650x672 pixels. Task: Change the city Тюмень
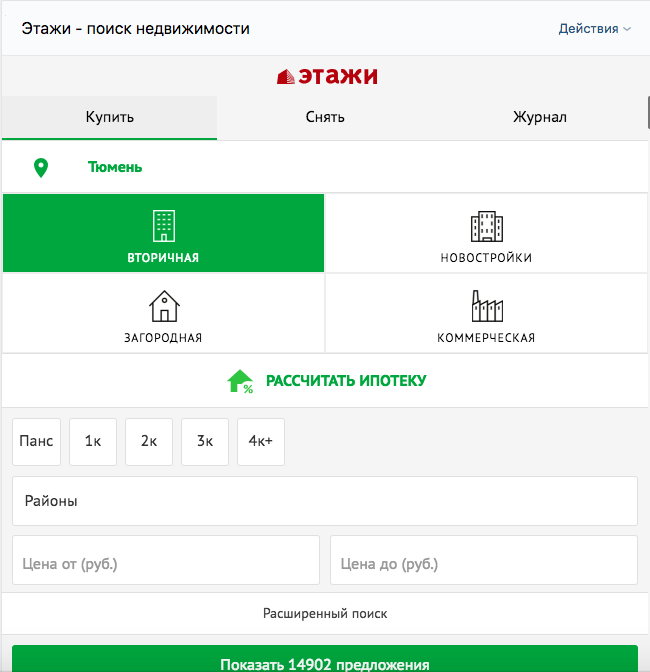pyautogui.click(x=115, y=167)
